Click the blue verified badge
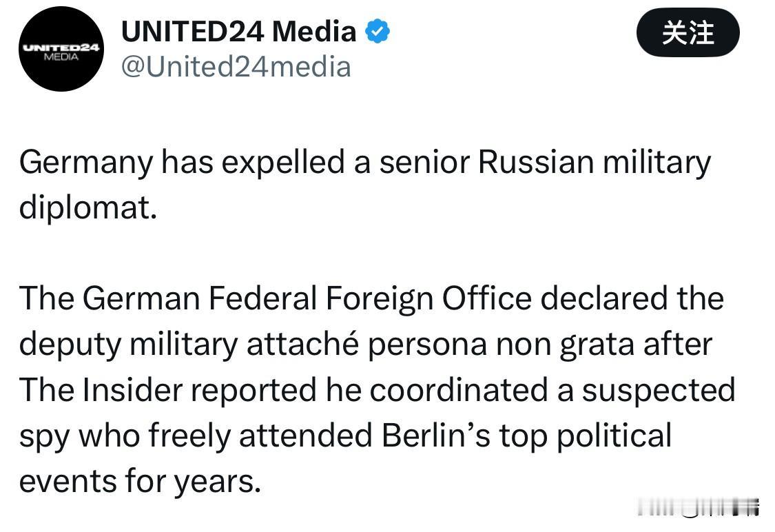775x532 pixels. pos(378,31)
